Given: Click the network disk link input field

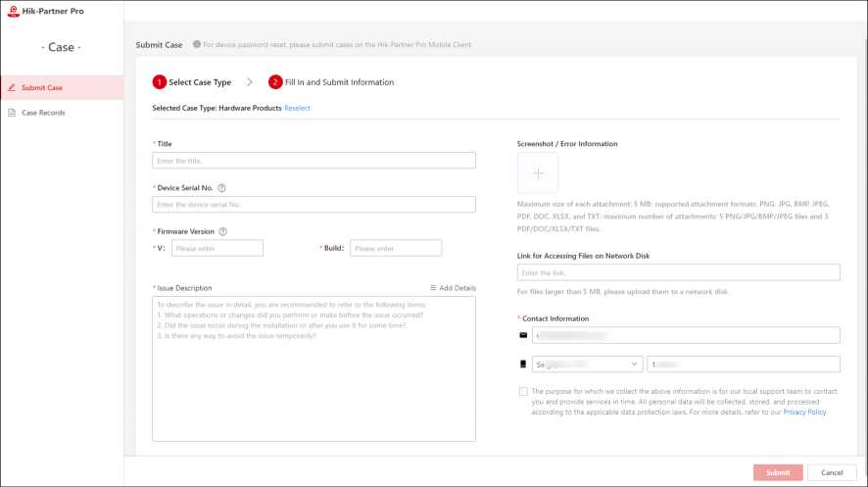Looking at the screenshot, I should 678,272.
